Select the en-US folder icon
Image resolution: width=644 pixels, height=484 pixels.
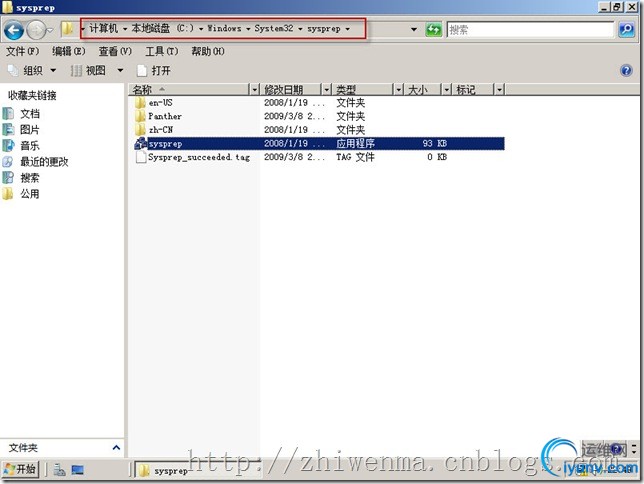point(140,103)
